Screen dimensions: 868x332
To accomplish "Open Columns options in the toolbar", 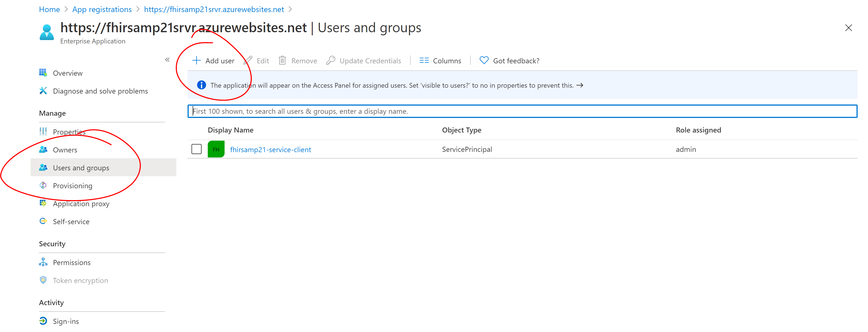I will pyautogui.click(x=440, y=61).
